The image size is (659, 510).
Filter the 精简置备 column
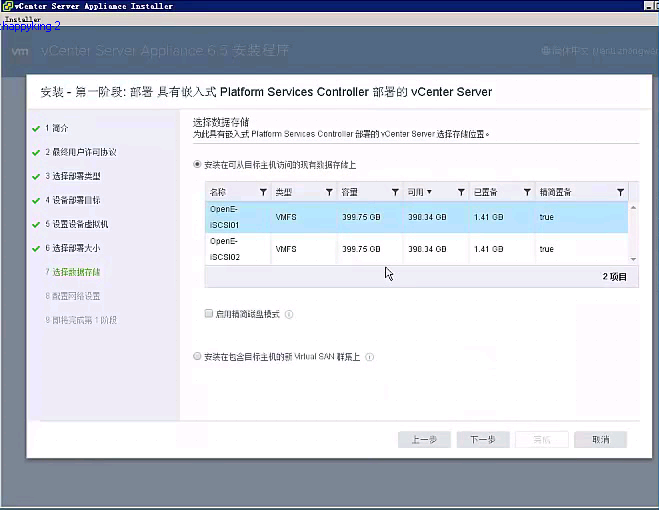(620, 192)
